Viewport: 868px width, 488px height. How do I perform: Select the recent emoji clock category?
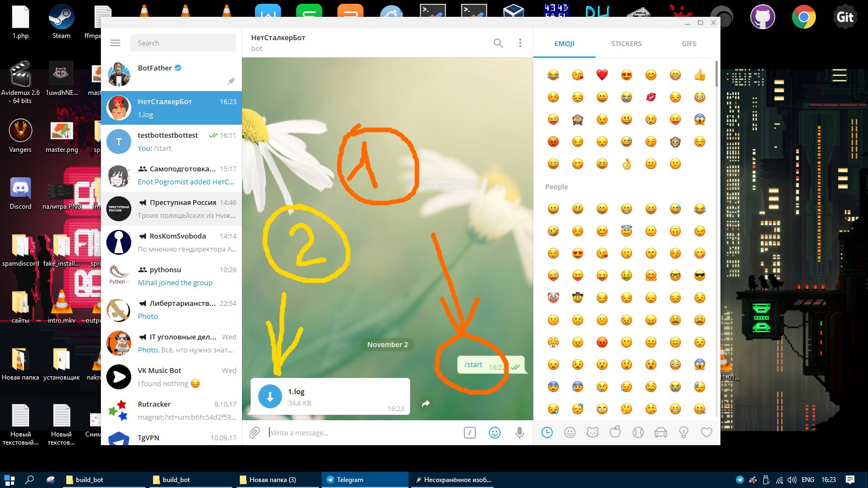click(x=547, y=432)
